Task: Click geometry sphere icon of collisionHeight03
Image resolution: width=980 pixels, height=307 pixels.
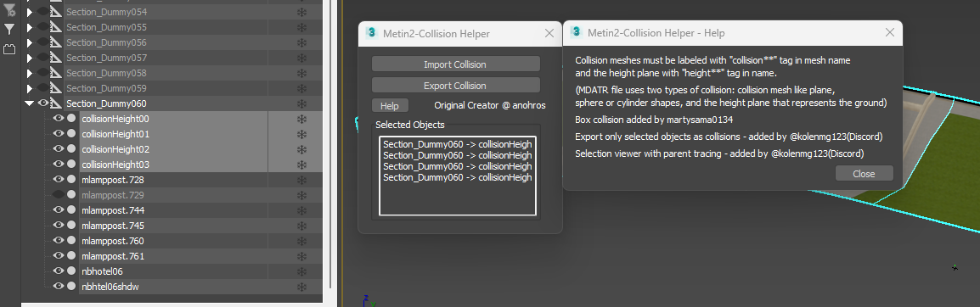Action: coord(71,165)
